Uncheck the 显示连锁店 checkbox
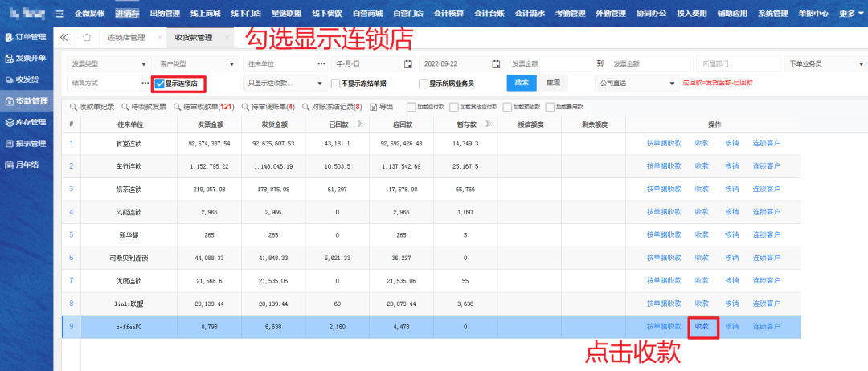 pyautogui.click(x=160, y=83)
